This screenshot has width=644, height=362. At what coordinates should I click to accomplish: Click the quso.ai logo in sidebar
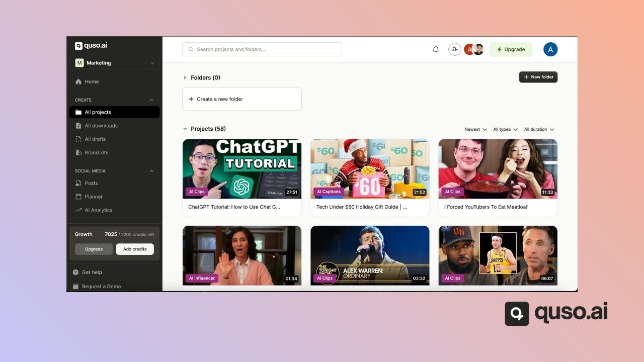[x=91, y=46]
